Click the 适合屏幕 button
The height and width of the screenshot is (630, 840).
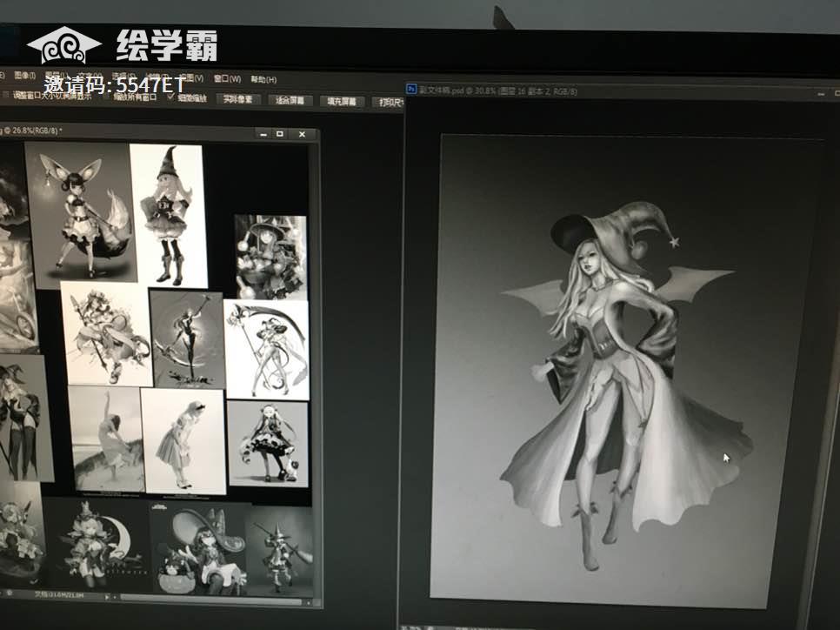(x=290, y=100)
